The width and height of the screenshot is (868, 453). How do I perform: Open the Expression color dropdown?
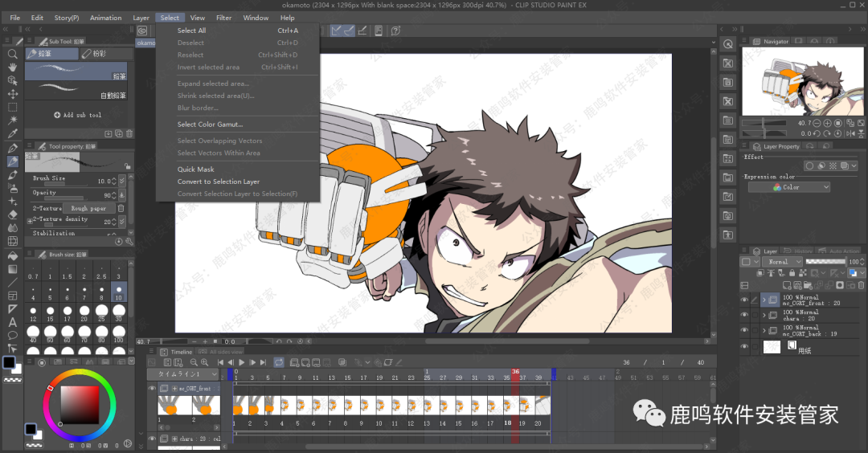[788, 187]
